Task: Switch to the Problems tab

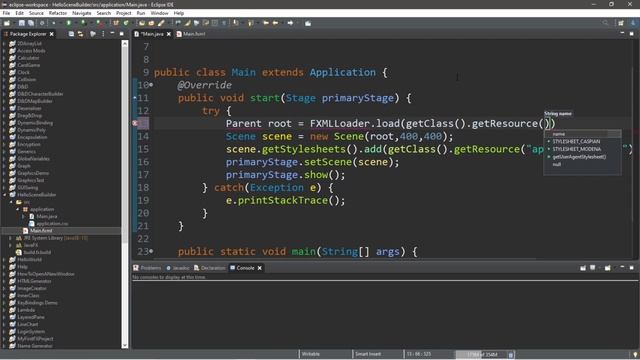Action: (x=147, y=268)
